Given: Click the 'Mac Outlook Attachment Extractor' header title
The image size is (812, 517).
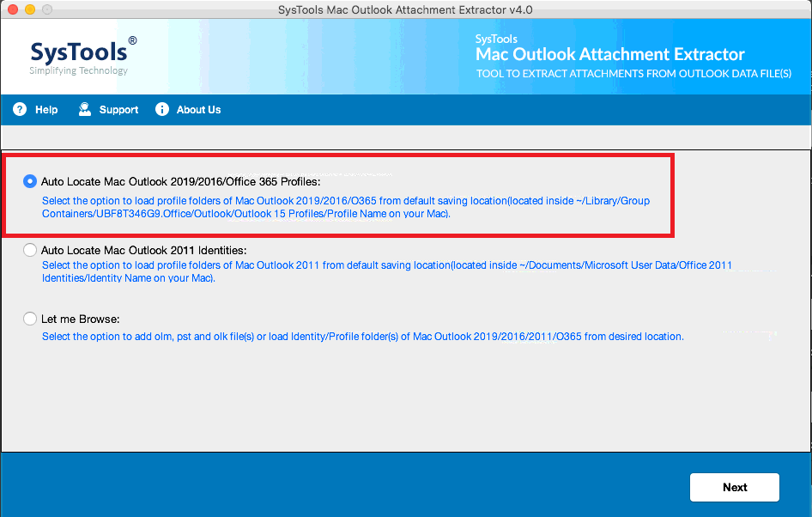Looking at the screenshot, I should (x=610, y=54).
